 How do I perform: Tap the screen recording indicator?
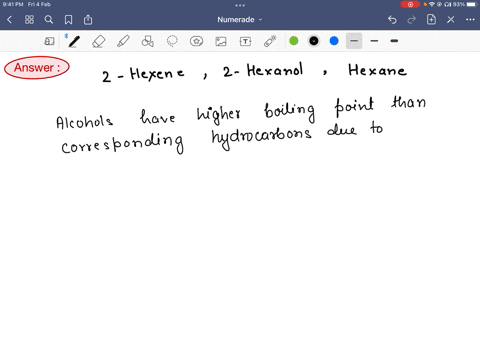click(410, 4)
